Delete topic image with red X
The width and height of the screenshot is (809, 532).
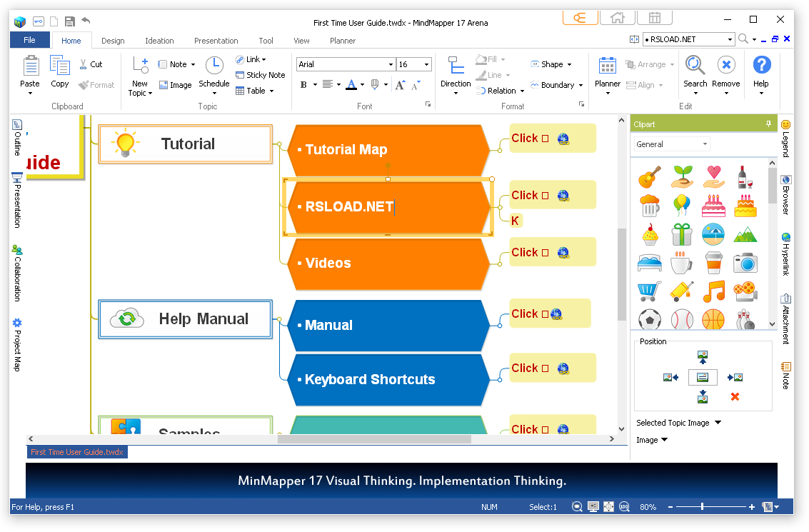point(735,397)
